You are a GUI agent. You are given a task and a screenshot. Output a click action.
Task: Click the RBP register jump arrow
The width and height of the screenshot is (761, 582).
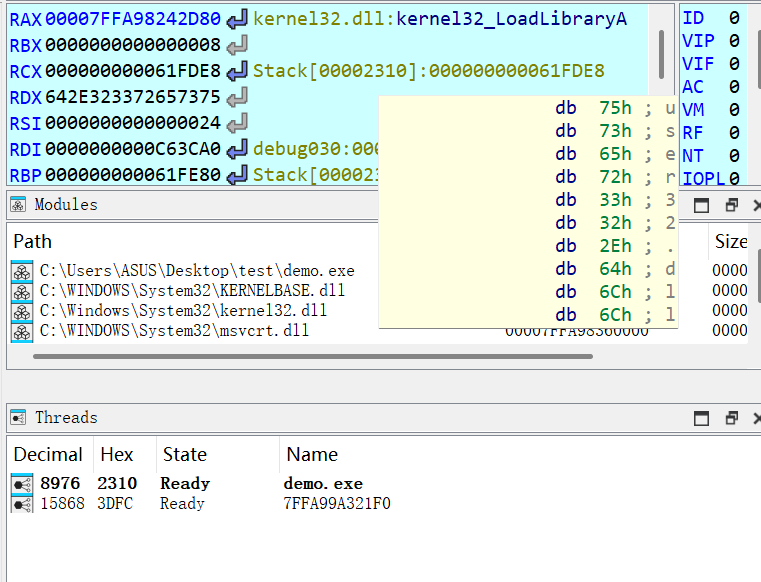[236, 176]
